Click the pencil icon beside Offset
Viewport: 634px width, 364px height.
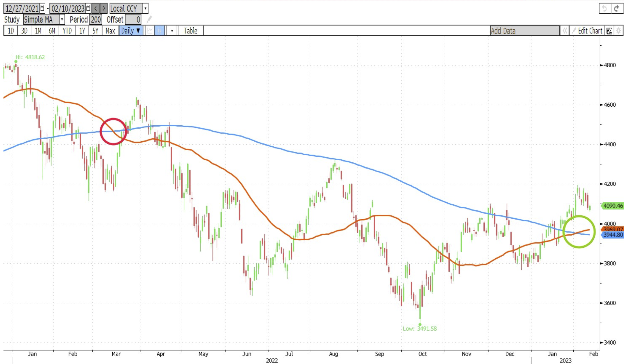tap(149, 20)
